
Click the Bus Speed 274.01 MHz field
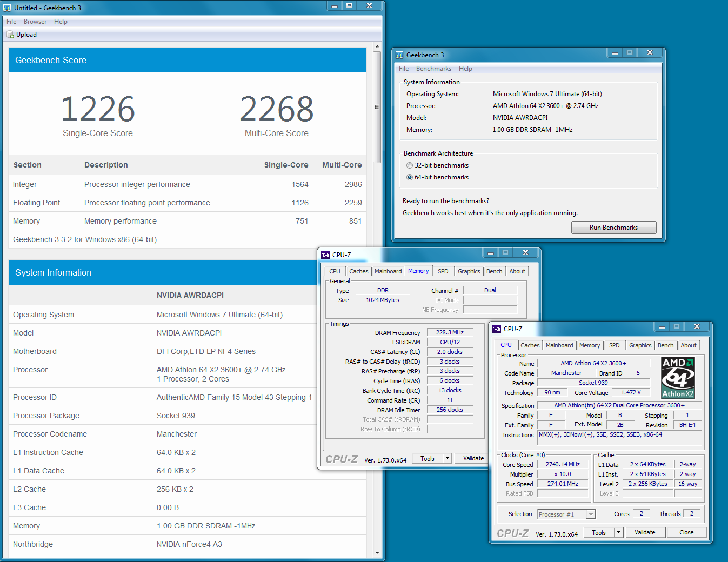point(563,484)
